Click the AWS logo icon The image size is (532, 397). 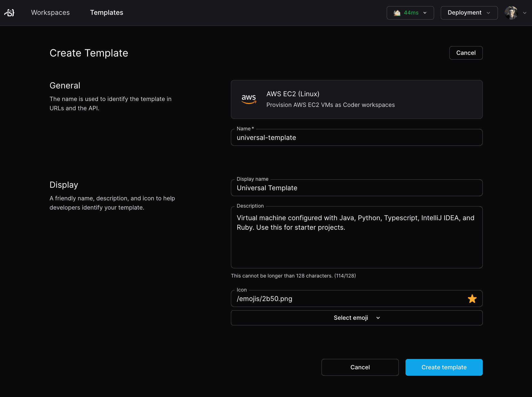coord(249,99)
